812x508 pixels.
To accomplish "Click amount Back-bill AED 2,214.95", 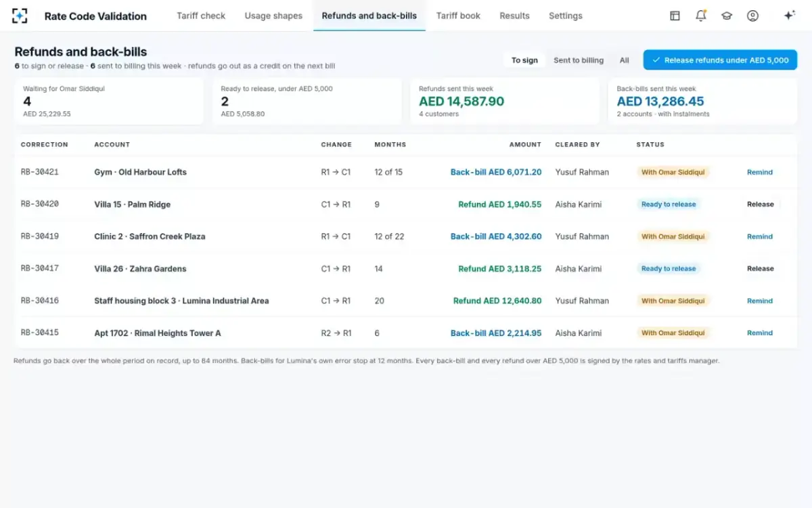I will (x=496, y=333).
